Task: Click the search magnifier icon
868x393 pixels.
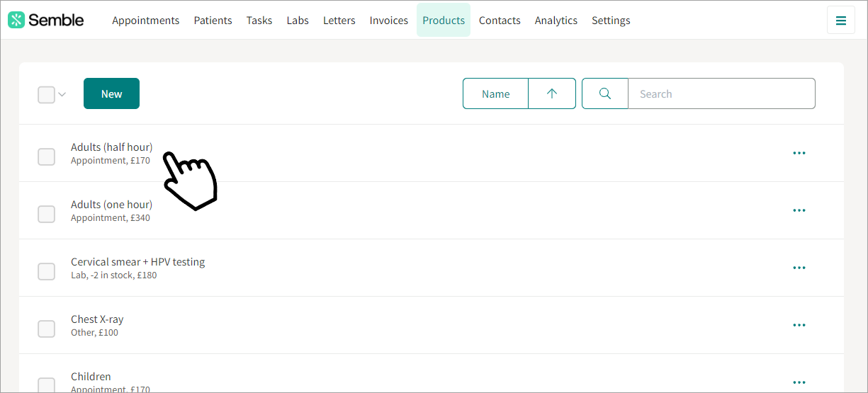Action: pyautogui.click(x=605, y=93)
